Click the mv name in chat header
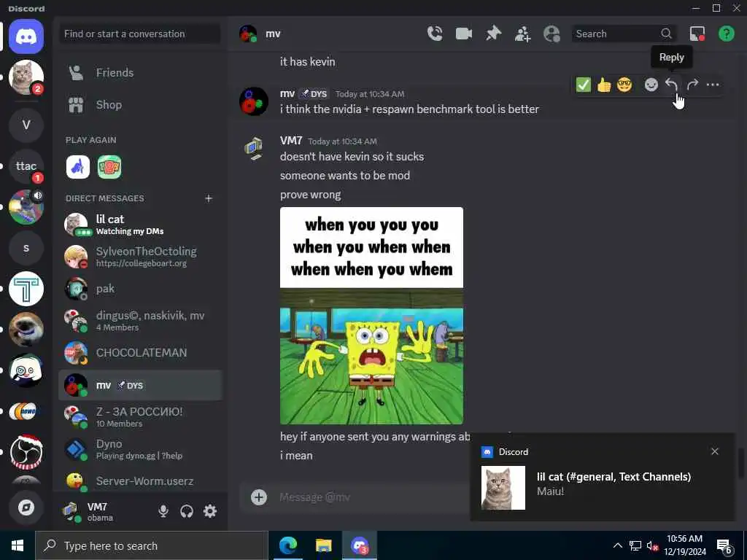 (x=273, y=34)
